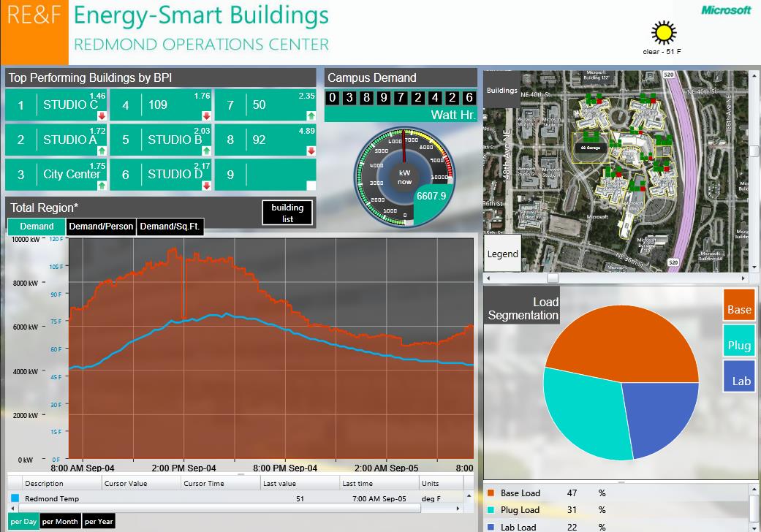Click the map's horizontal scrollbar thumb
Viewport: 761px width, 532px height.
[x=553, y=278]
